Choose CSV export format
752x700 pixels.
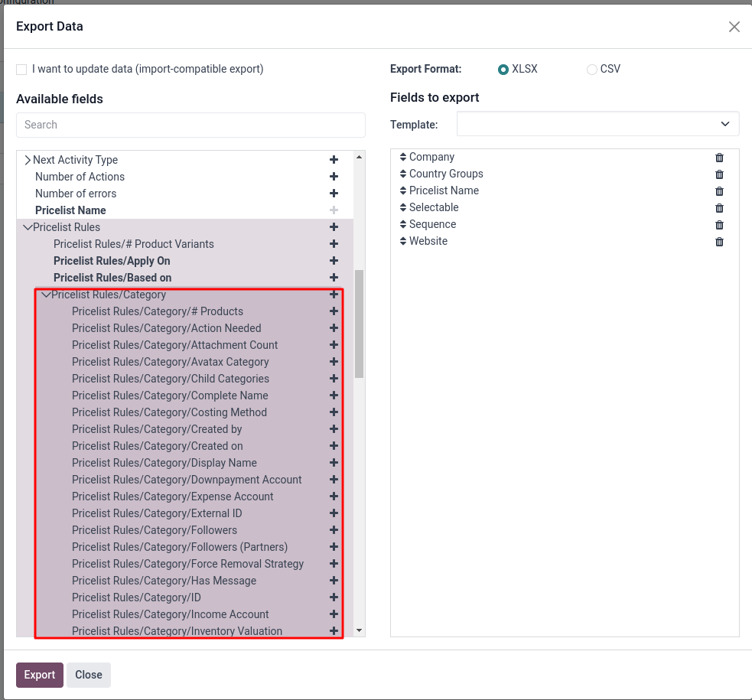[x=592, y=70]
